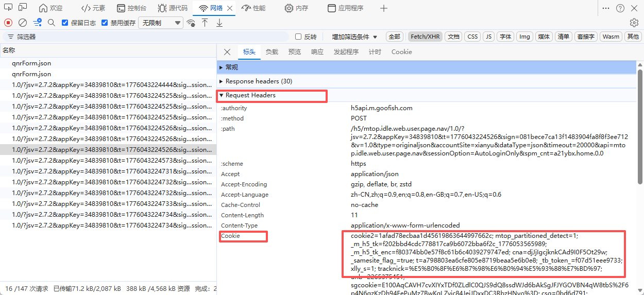Viewport: 644px width, 295px height.
Task: Select the first qnrForm.json request
Action: click(31, 63)
